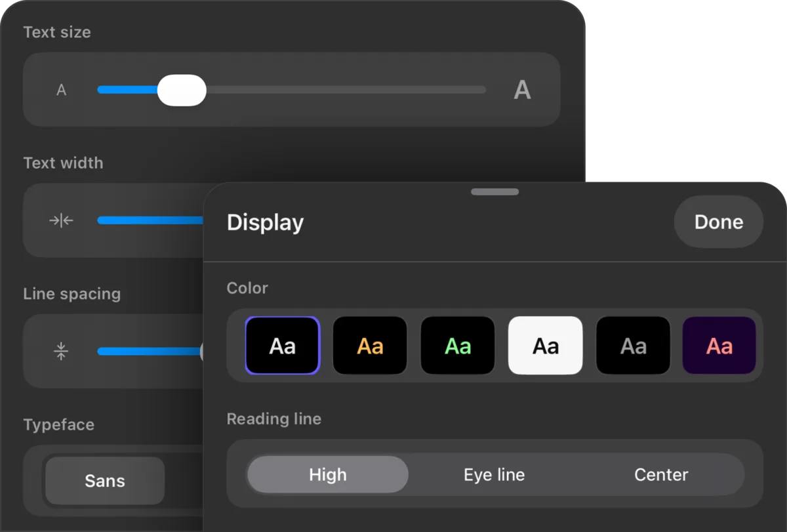The image size is (787, 532).
Task: Click the large A icon in Text size
Action: tap(522, 90)
